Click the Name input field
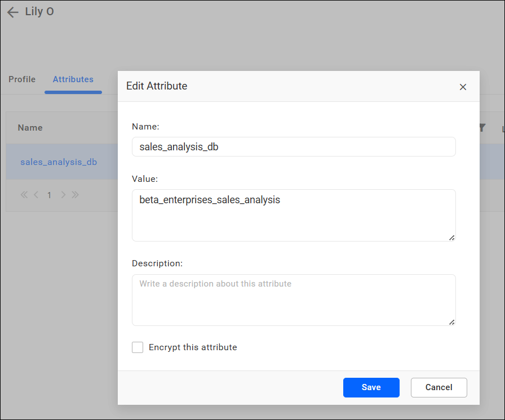Image resolution: width=505 pixels, height=420 pixels. (294, 146)
